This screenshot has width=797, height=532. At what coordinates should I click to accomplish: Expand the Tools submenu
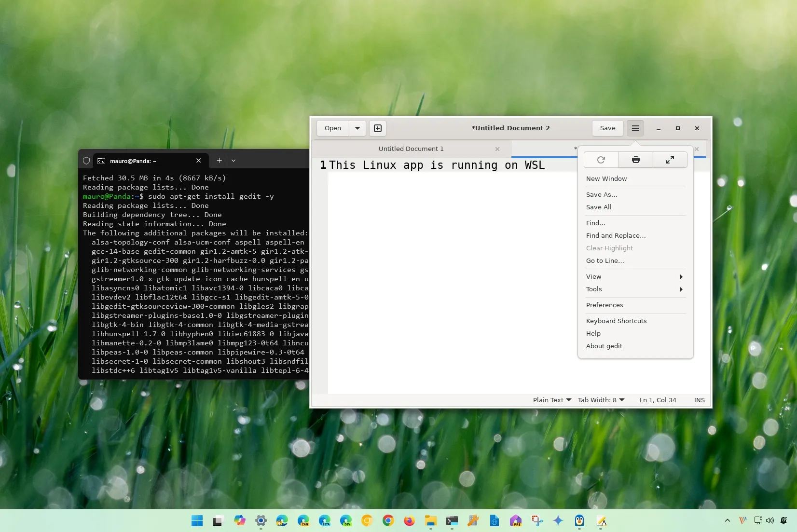tap(635, 289)
